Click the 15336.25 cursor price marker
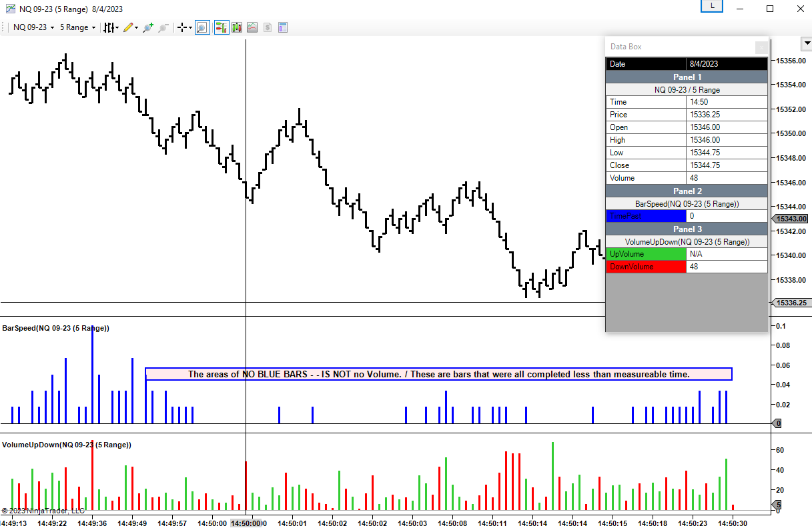The image size is (812, 532). tap(791, 303)
